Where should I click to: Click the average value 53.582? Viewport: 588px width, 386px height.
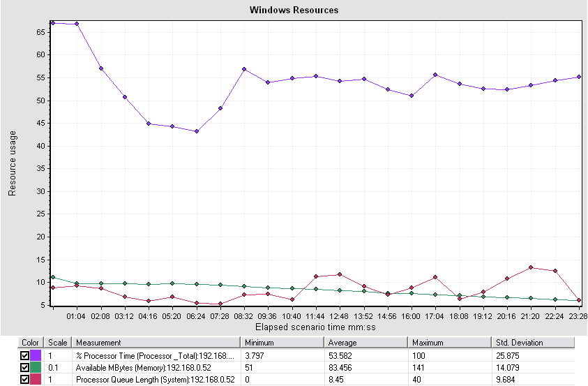coord(340,355)
